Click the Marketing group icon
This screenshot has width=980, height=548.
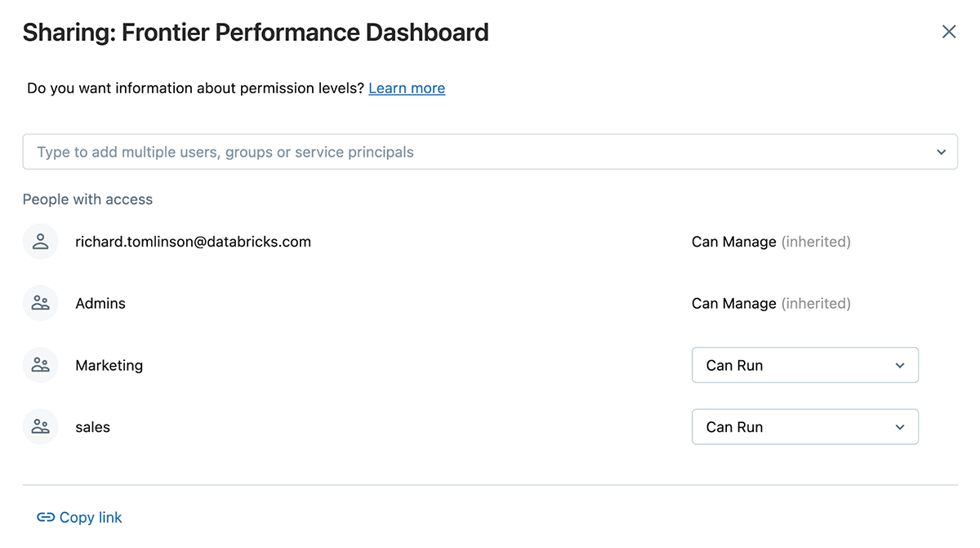(40, 365)
